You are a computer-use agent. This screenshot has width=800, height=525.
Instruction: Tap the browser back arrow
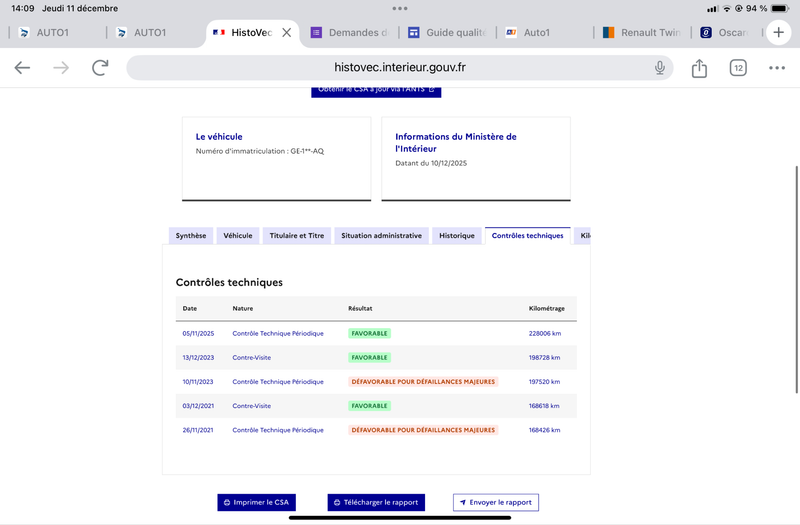(x=22, y=68)
